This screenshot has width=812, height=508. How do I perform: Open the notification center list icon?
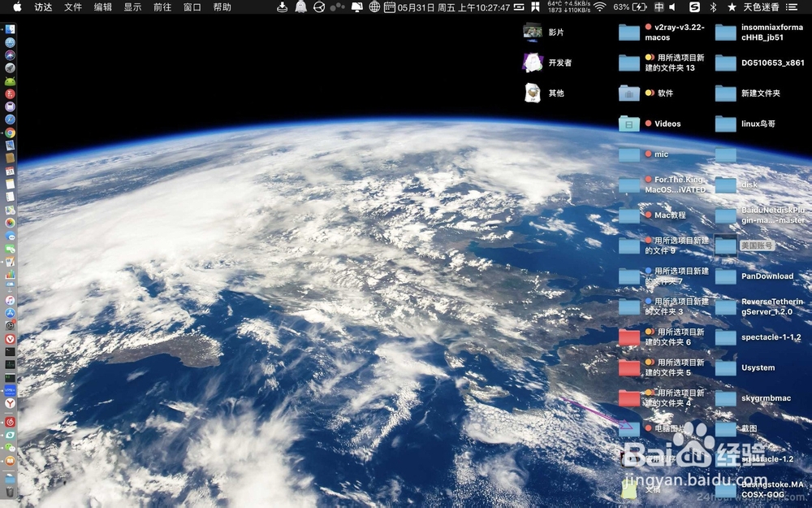[791, 7]
